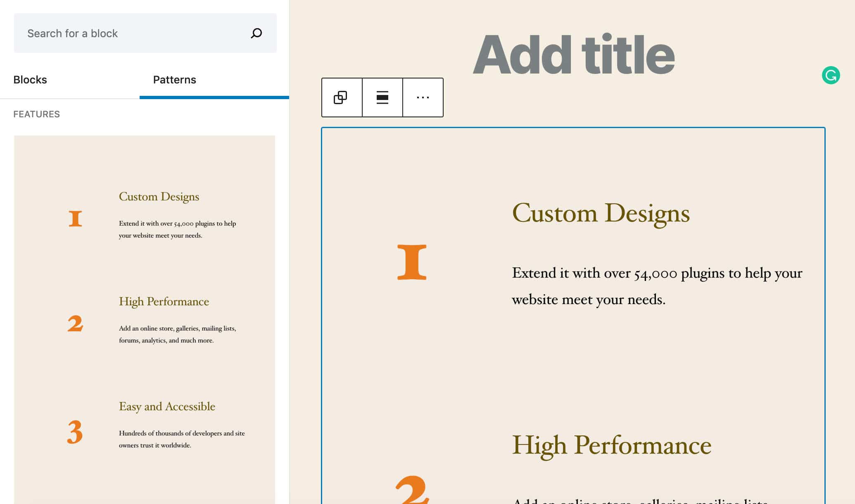Open the block options ellipsis menu
Image resolution: width=855 pixels, height=504 pixels.
423,97
